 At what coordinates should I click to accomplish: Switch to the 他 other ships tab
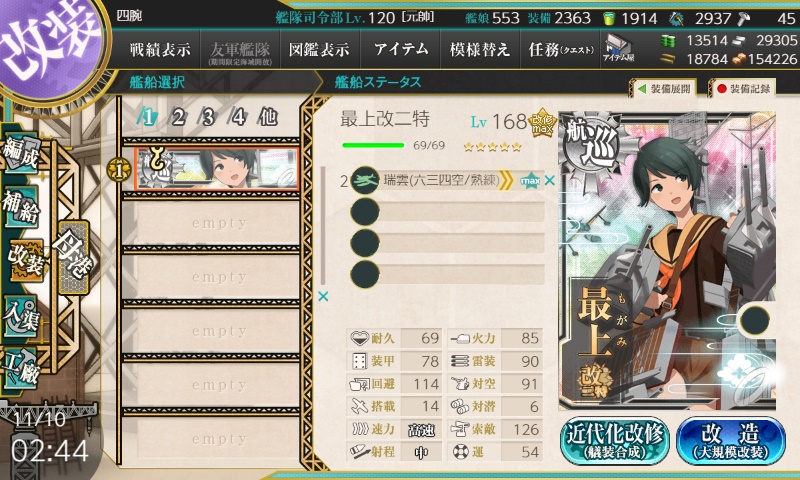pyautogui.click(x=268, y=117)
